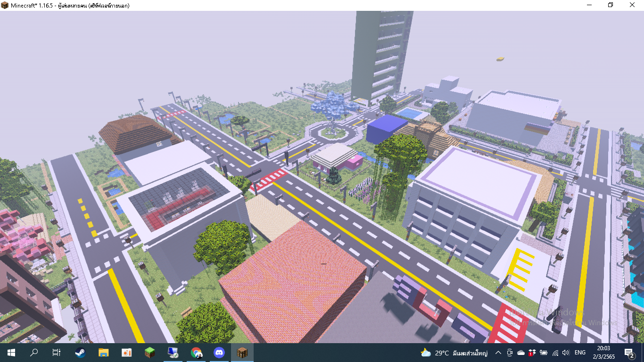The width and height of the screenshot is (644, 362).
Task: Open Dropbox tray icon with red badge
Action: click(532, 353)
